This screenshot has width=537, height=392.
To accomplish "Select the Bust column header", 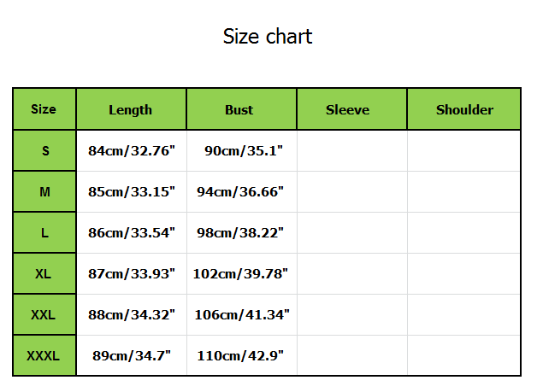I will point(239,109).
